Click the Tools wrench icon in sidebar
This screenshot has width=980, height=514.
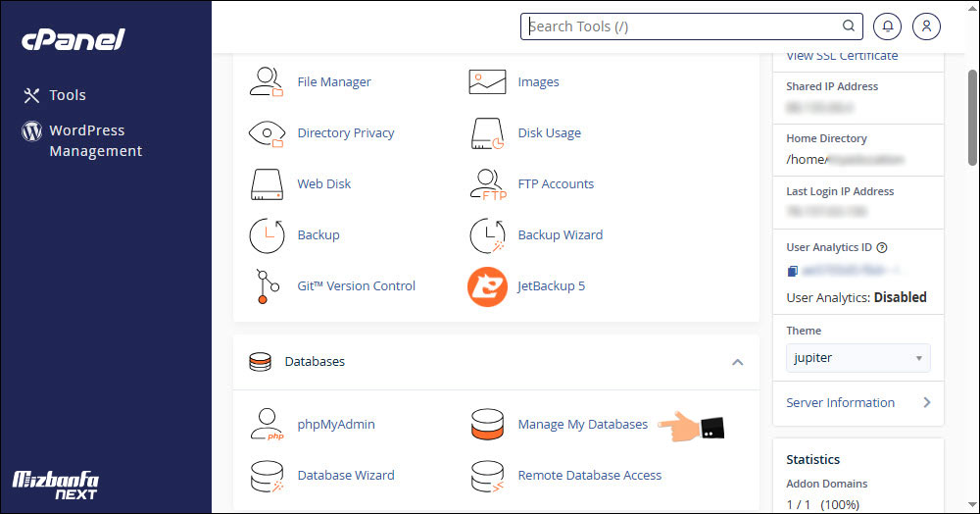[31, 95]
